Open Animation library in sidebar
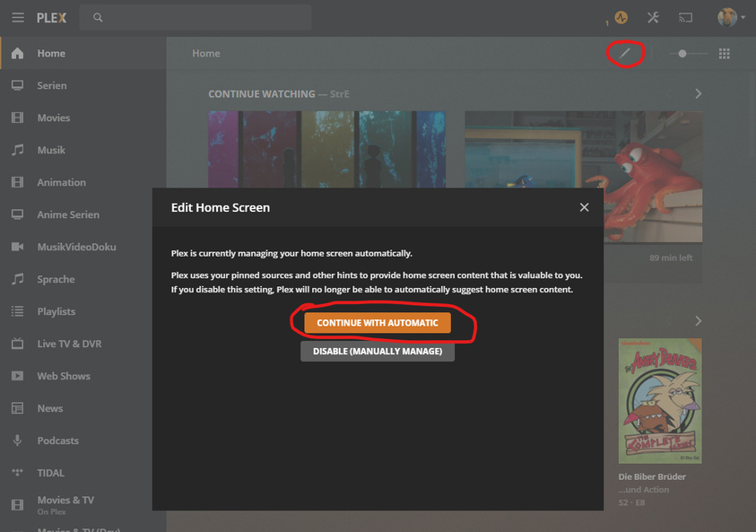The width and height of the screenshot is (756, 532). [83, 182]
